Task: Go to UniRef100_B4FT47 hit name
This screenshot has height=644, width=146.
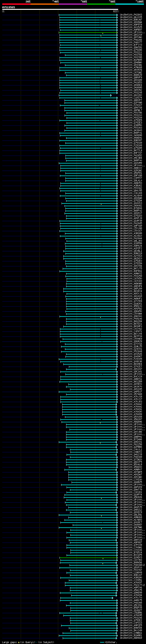Action: click(x=131, y=153)
